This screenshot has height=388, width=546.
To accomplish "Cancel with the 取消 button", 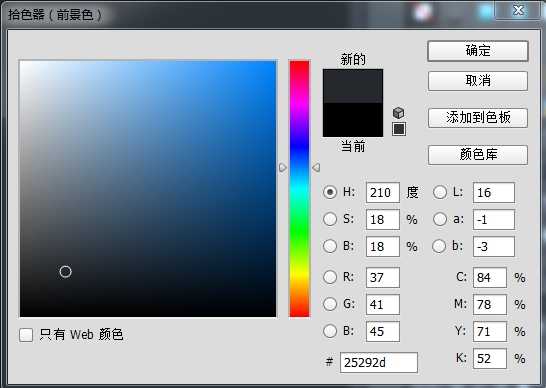I will (478, 81).
